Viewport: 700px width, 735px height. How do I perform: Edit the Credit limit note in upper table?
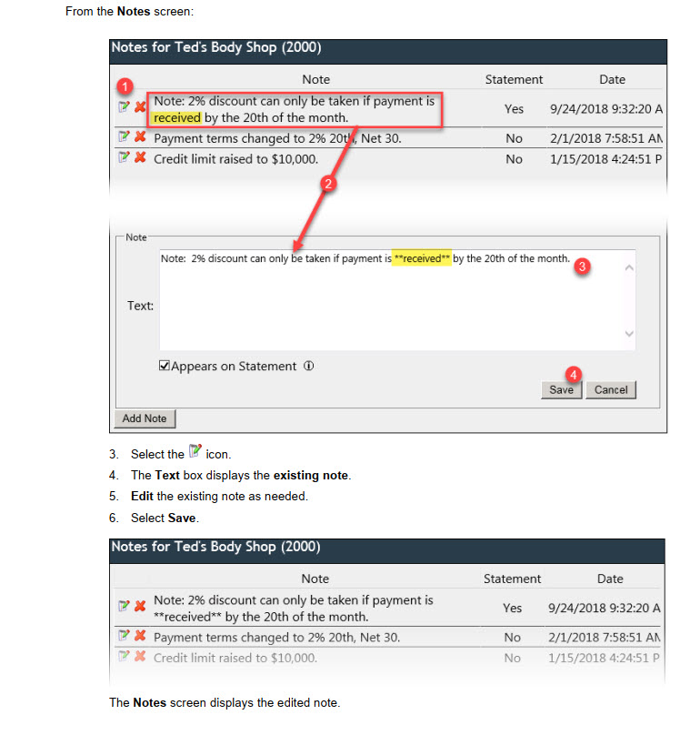124,157
